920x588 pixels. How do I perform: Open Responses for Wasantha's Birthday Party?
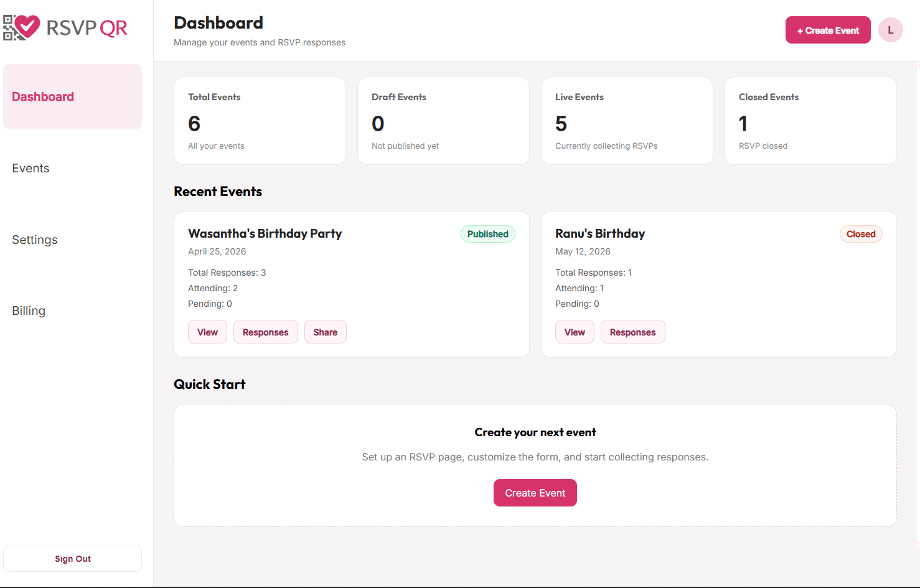coord(265,332)
